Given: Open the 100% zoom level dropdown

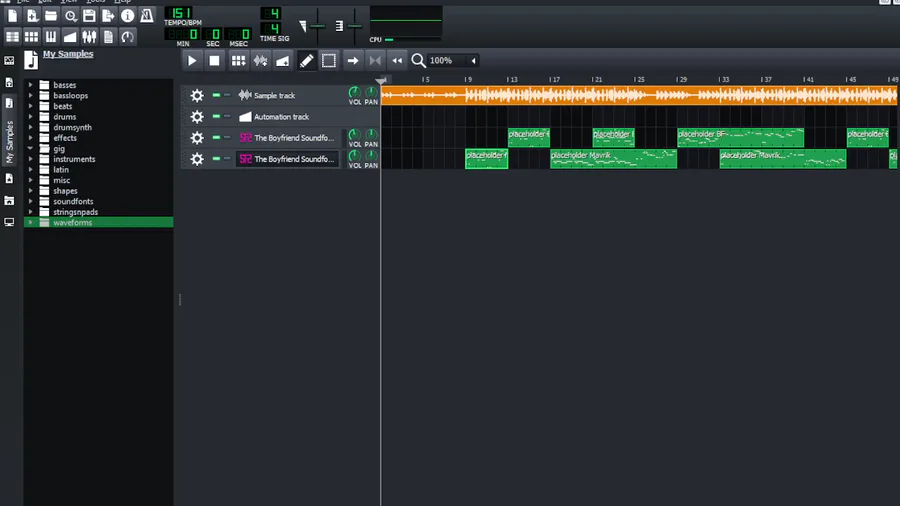Looking at the screenshot, I should pos(453,60).
